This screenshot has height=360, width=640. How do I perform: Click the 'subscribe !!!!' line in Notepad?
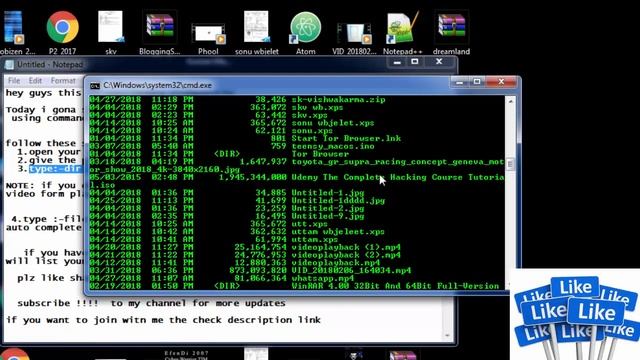click(151, 303)
